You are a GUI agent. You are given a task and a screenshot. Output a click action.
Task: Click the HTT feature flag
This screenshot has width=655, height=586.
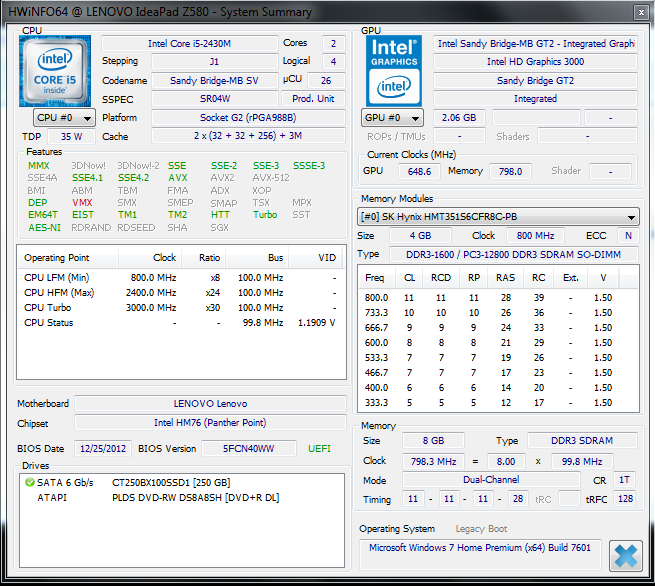click(220, 215)
